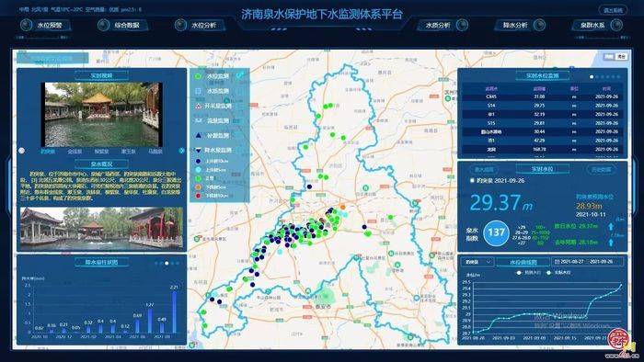Click the 1.27 rainfall bar
The image size is (644, 362).
(x=149, y=321)
